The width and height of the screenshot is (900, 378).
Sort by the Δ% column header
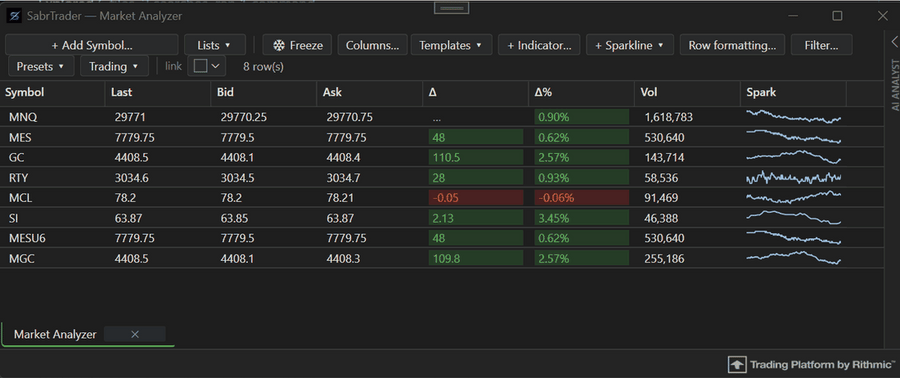coord(581,92)
